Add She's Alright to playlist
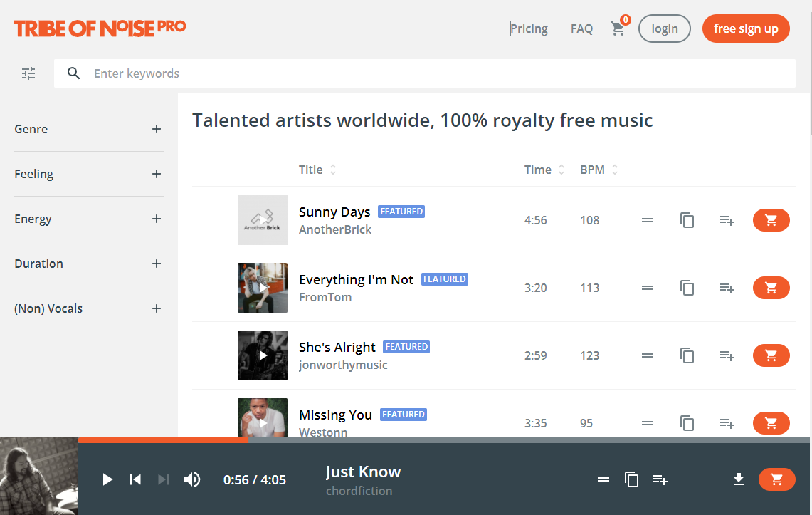The image size is (812, 515). [x=727, y=356]
